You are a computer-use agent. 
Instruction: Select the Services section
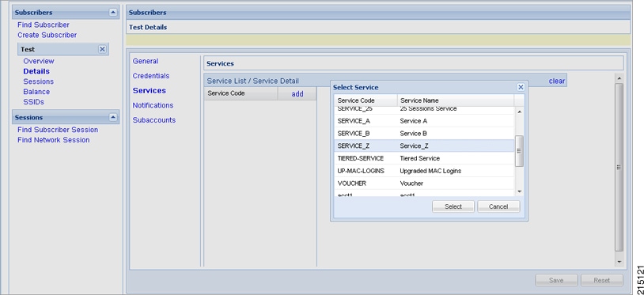149,91
